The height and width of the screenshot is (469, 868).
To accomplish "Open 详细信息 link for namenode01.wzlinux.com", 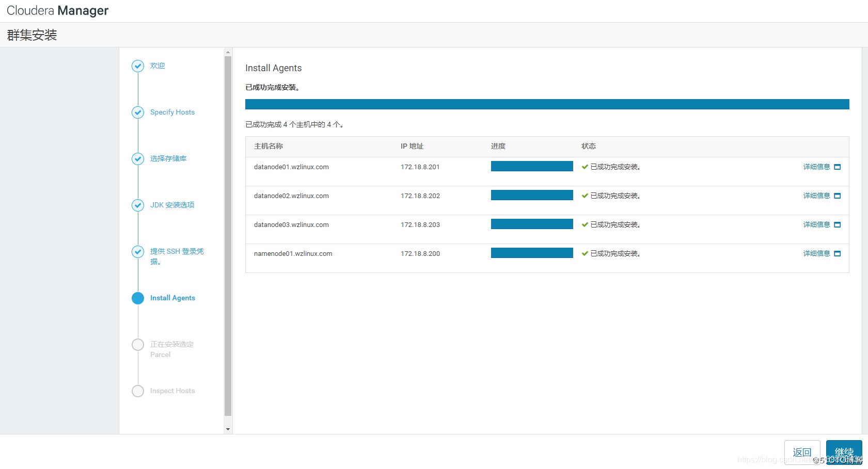I will [817, 253].
